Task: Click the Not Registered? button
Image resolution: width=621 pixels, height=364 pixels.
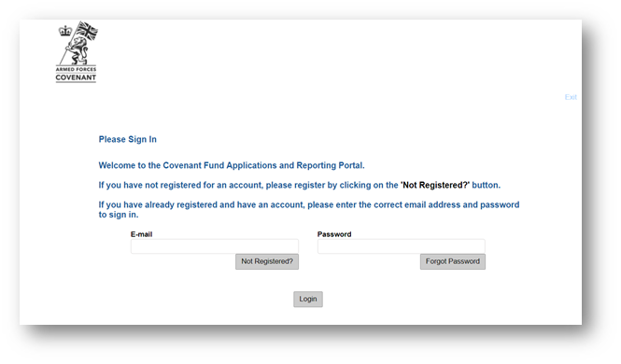Action: (x=267, y=261)
